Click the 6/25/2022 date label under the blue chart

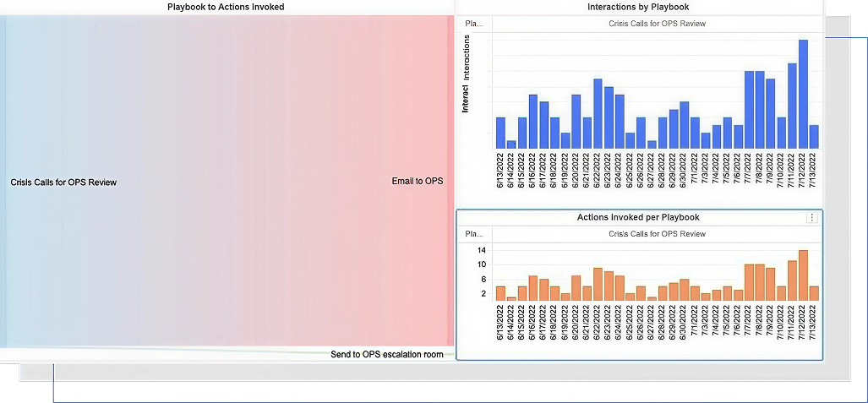[x=631, y=172]
